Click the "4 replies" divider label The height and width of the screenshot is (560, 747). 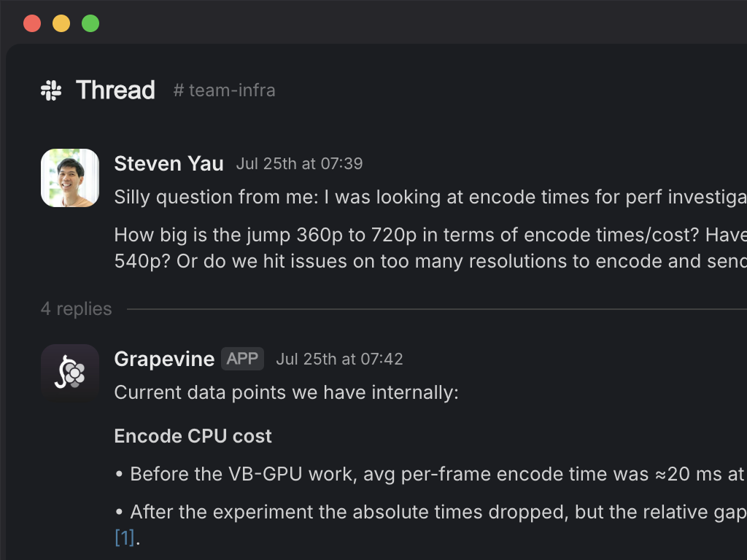click(76, 309)
